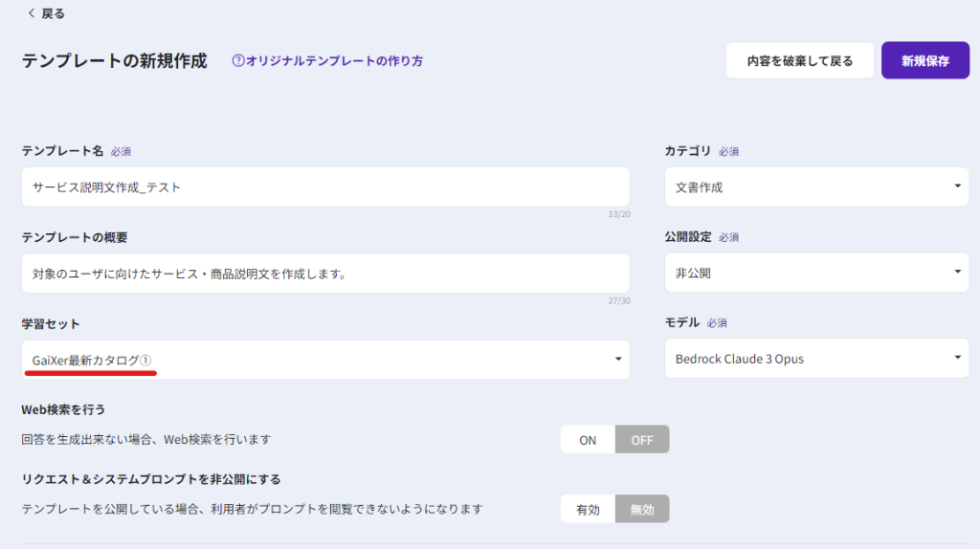Set Web検索 toggle to OFF

pos(641,440)
